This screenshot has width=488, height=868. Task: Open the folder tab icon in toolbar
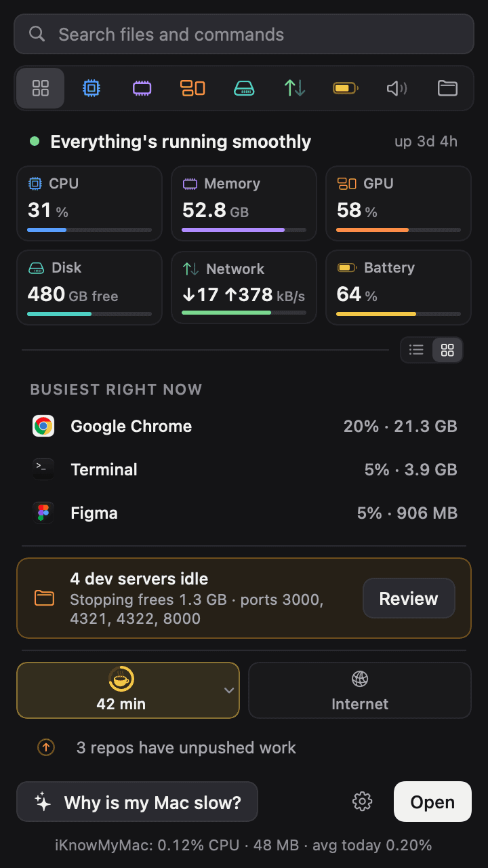[x=447, y=88]
